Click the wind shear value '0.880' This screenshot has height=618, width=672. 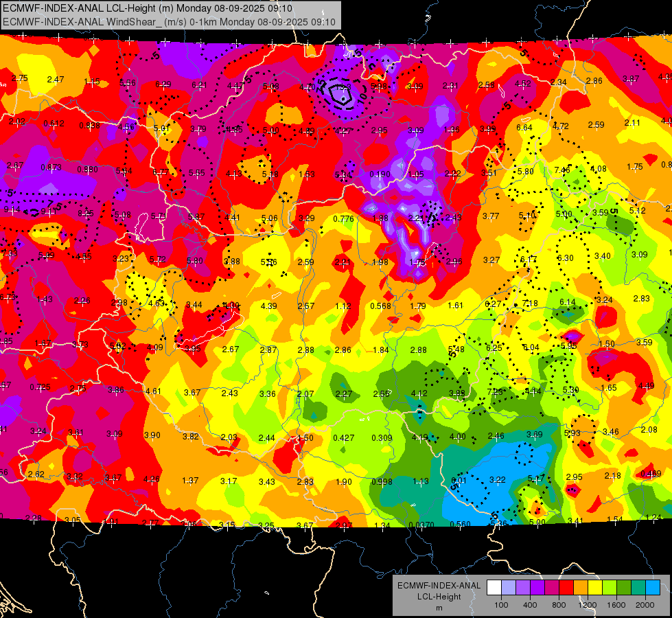87,170
